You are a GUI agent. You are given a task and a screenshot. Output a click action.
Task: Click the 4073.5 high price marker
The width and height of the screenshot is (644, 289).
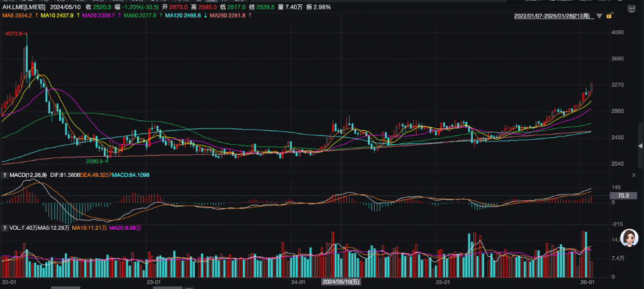click(x=14, y=33)
